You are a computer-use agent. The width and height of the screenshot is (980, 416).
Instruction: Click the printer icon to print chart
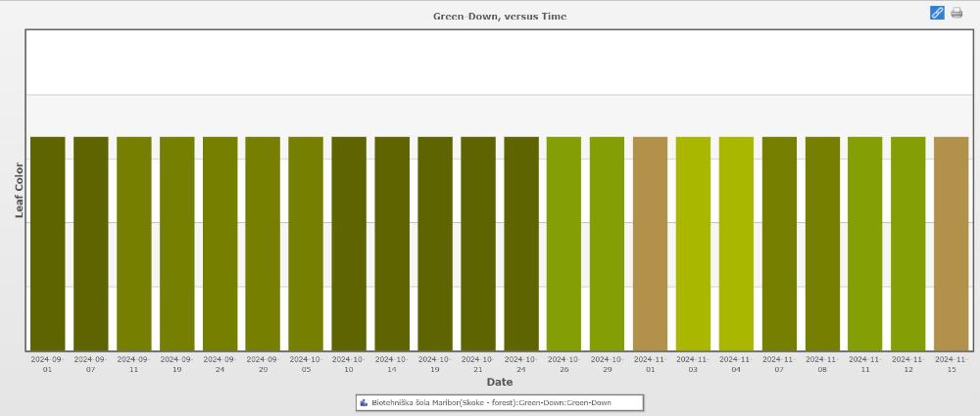(956, 13)
